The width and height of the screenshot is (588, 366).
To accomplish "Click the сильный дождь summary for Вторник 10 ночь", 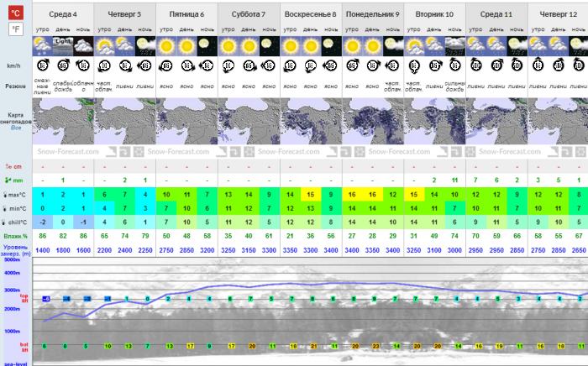I will pos(454,86).
